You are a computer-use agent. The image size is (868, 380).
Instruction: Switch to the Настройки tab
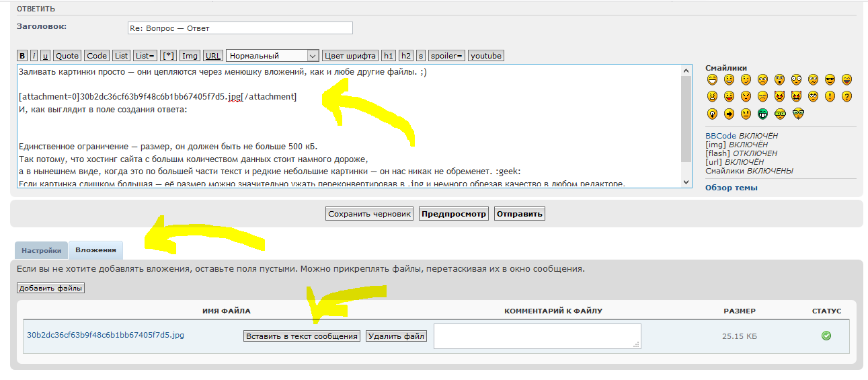pyautogui.click(x=41, y=250)
